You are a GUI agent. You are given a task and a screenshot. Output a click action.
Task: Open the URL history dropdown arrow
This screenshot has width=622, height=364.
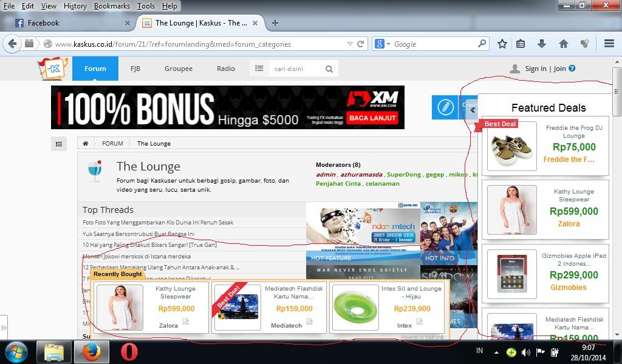(350, 44)
